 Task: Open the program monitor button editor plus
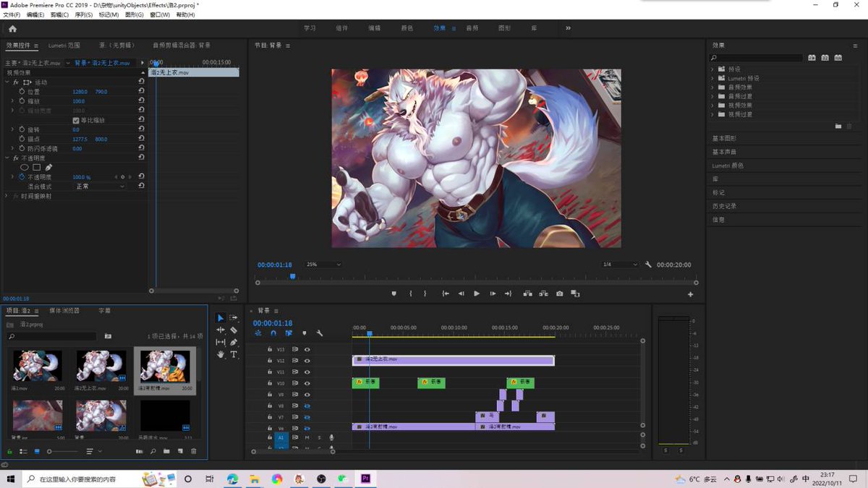[x=690, y=294]
